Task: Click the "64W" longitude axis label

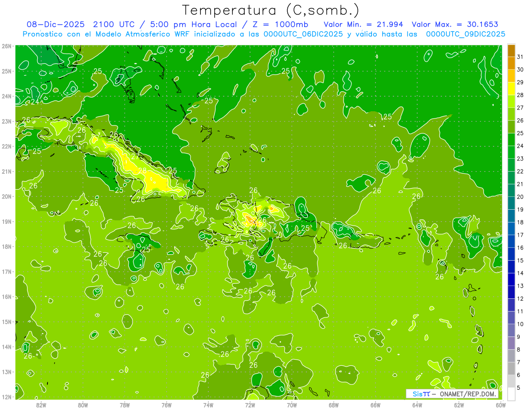Action: 417,405
